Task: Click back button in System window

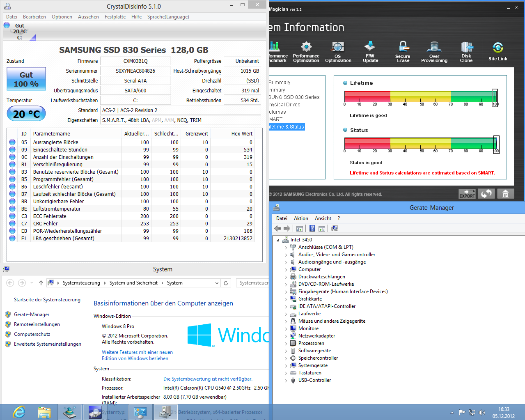Action: click(10, 283)
